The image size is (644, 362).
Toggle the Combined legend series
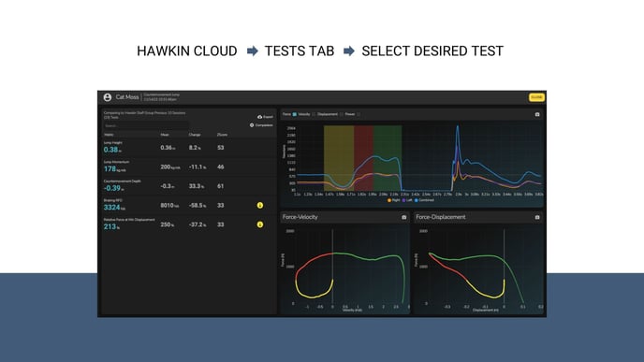[424, 200]
